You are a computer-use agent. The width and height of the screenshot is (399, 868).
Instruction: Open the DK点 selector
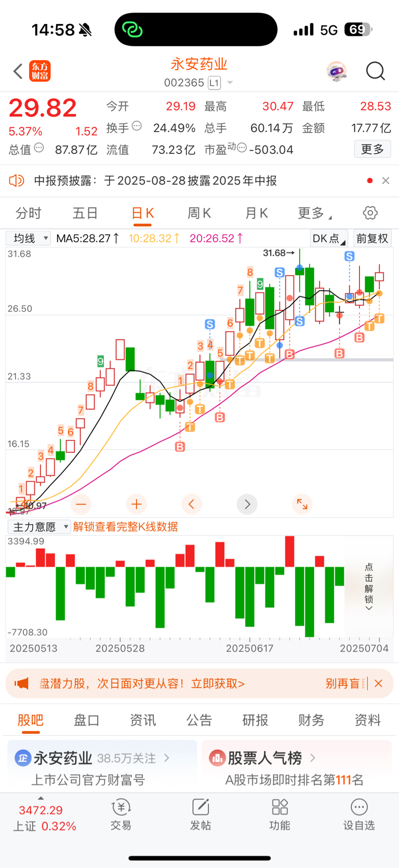[329, 238]
